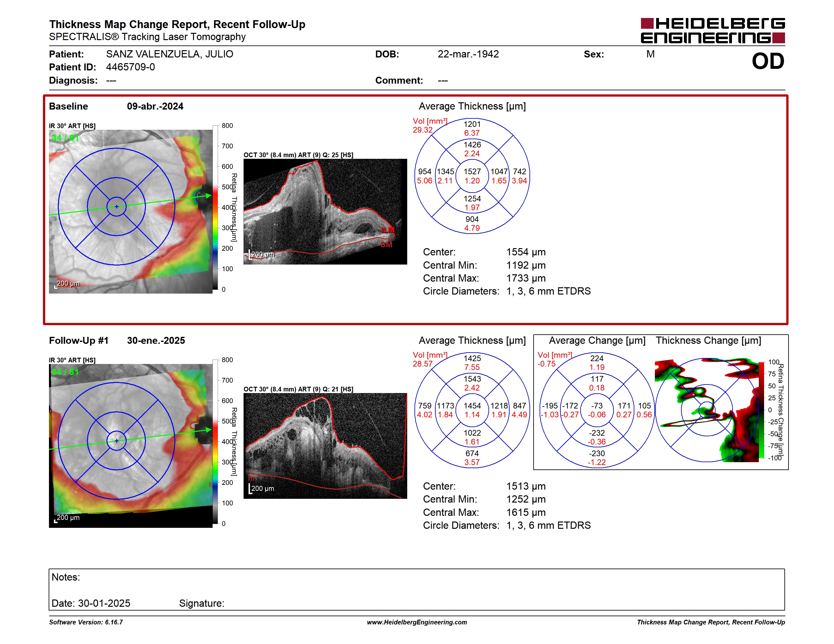Click Baseline central subfield thickness 1527
This screenshot has height=644, width=834.
pos(472,172)
